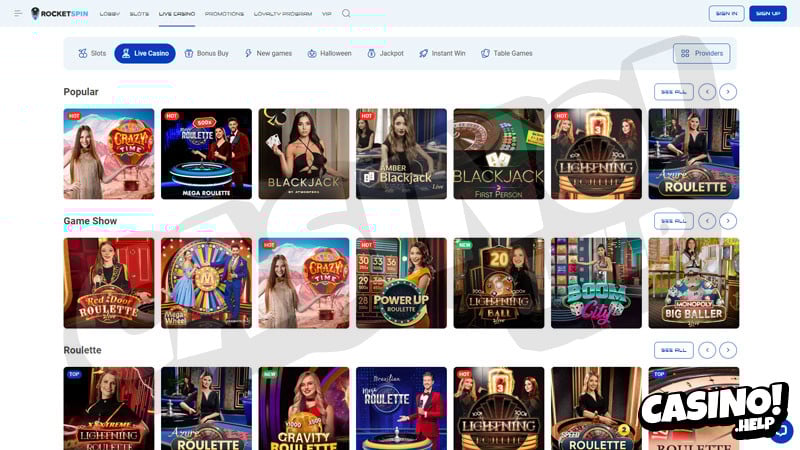Click the Sign In button

[x=727, y=13]
